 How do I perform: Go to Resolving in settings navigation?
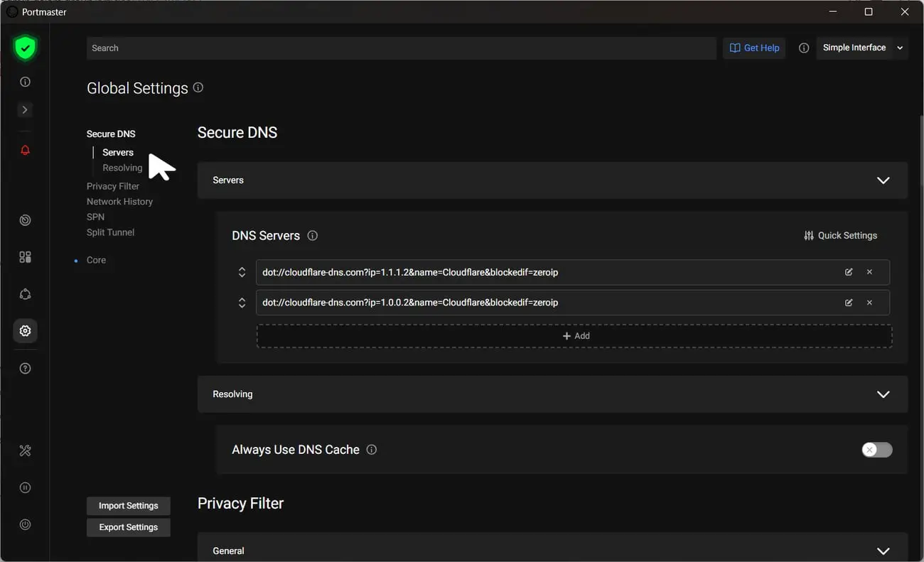(x=122, y=168)
